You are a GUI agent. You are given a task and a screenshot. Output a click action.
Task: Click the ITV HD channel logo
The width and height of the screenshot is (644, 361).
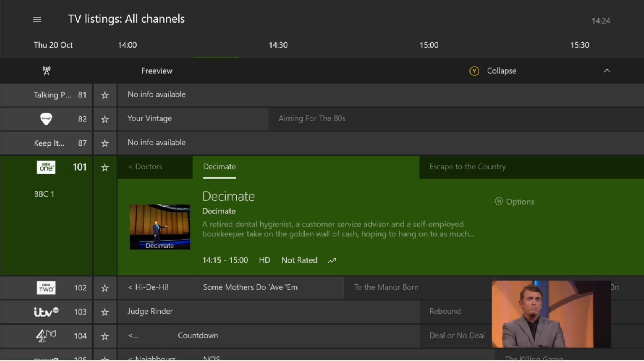click(x=46, y=312)
